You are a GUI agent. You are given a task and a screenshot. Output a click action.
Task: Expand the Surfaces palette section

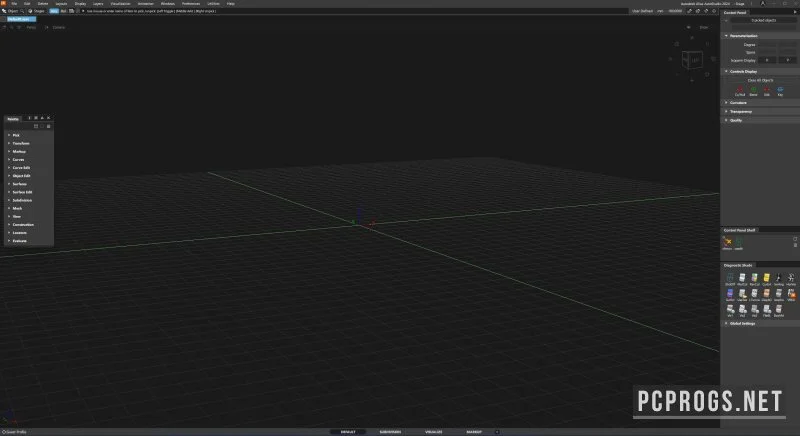pos(29,184)
